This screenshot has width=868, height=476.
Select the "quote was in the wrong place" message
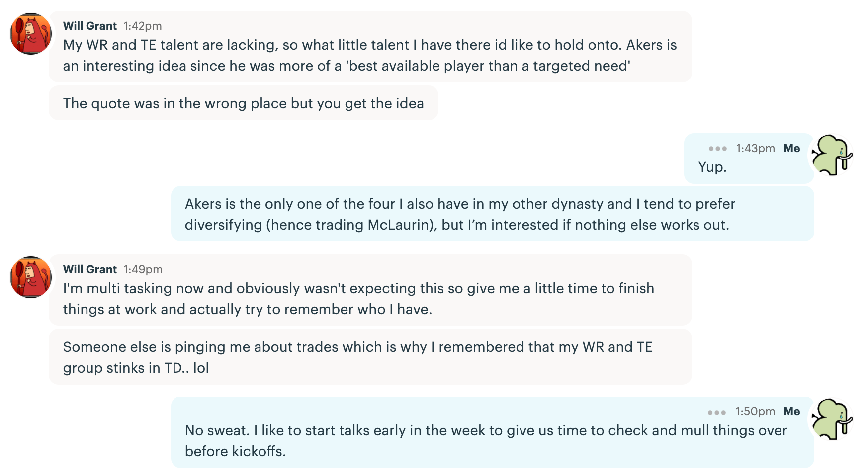[x=243, y=103]
